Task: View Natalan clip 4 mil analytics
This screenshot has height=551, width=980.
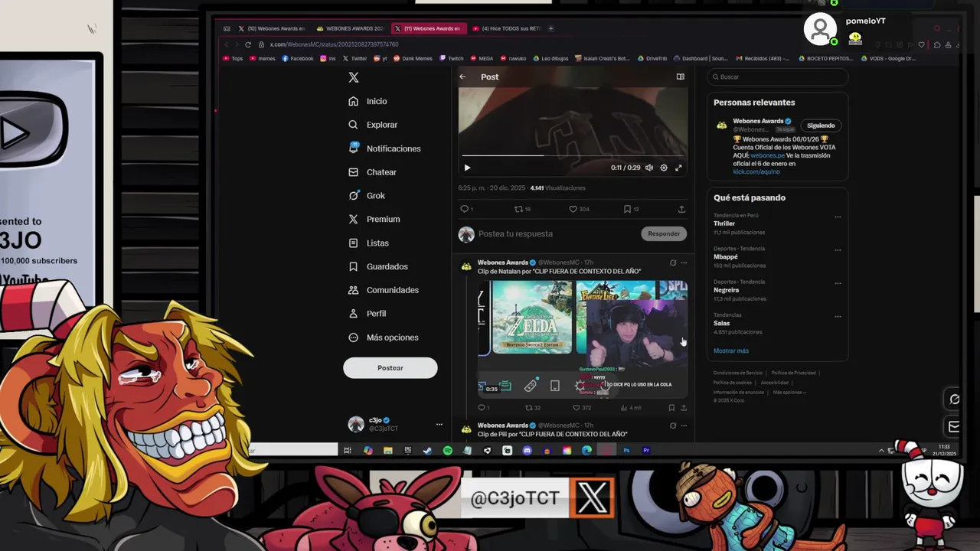Action: (x=630, y=408)
